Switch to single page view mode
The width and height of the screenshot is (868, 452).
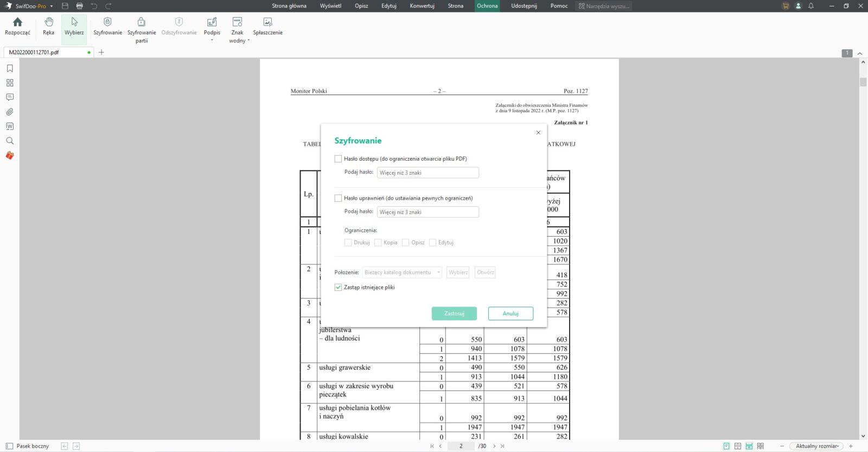click(x=726, y=446)
